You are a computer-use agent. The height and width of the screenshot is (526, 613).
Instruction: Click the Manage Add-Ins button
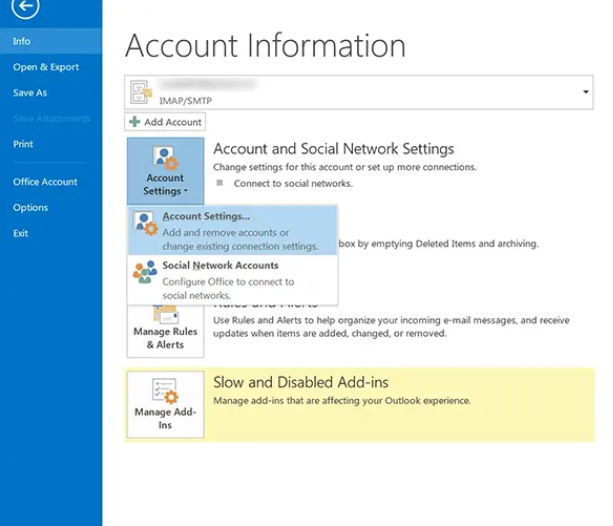(x=165, y=405)
